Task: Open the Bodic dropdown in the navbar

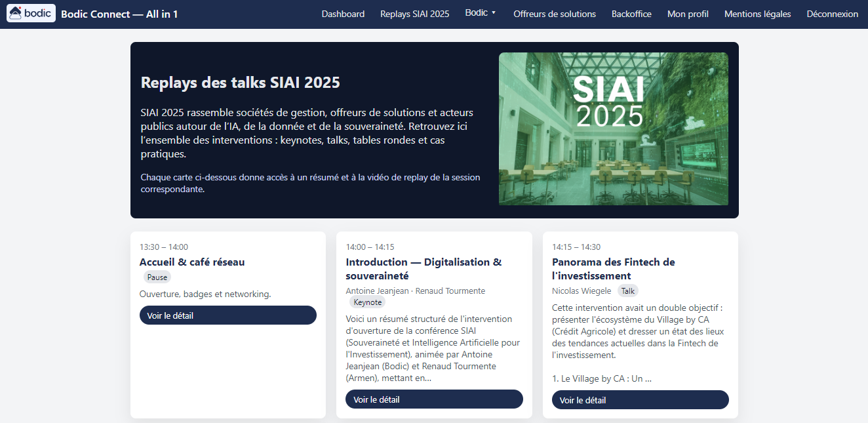Action: click(x=481, y=13)
